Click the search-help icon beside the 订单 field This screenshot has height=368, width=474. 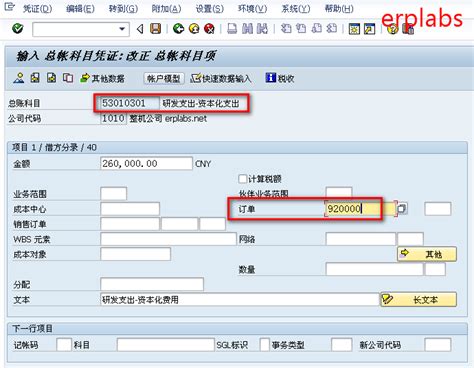tap(402, 209)
